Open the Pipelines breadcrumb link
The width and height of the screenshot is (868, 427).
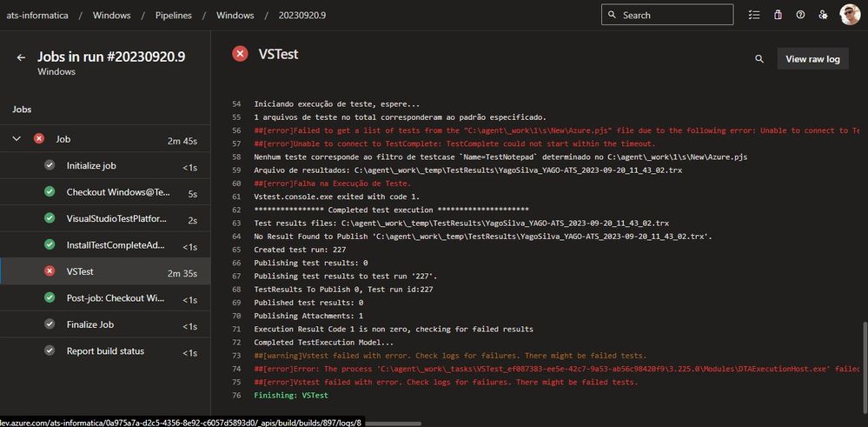pos(174,15)
